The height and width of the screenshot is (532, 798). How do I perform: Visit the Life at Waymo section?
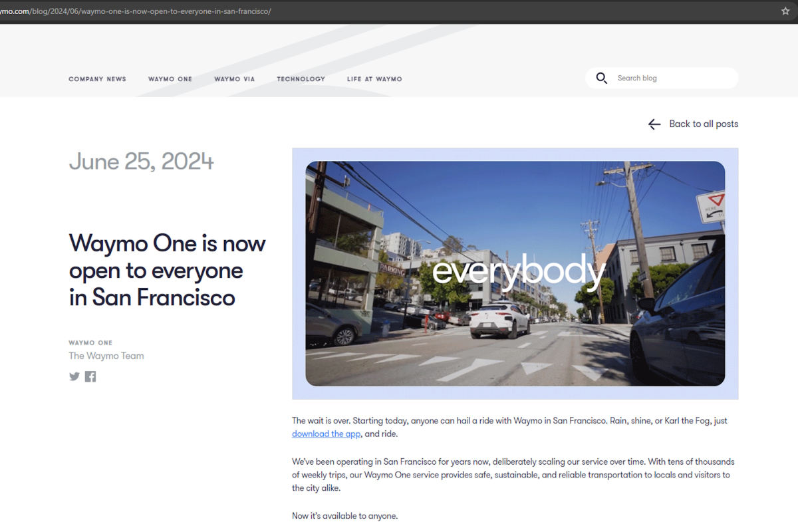[374, 78]
